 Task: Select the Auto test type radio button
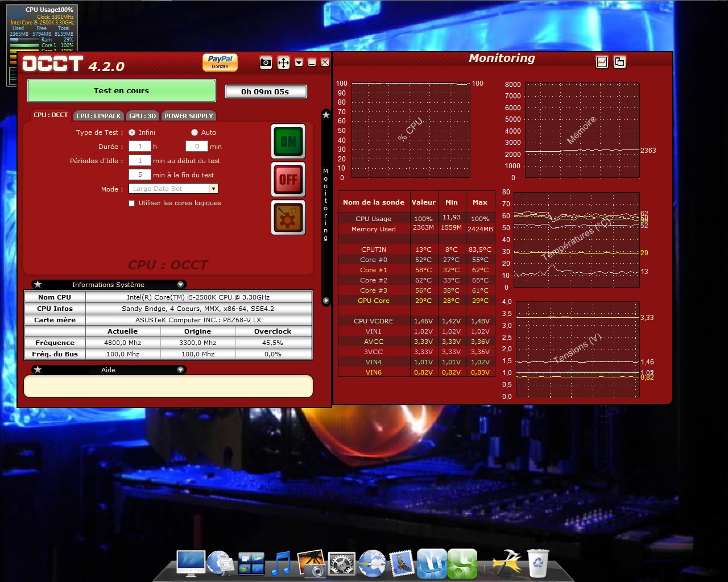(195, 132)
